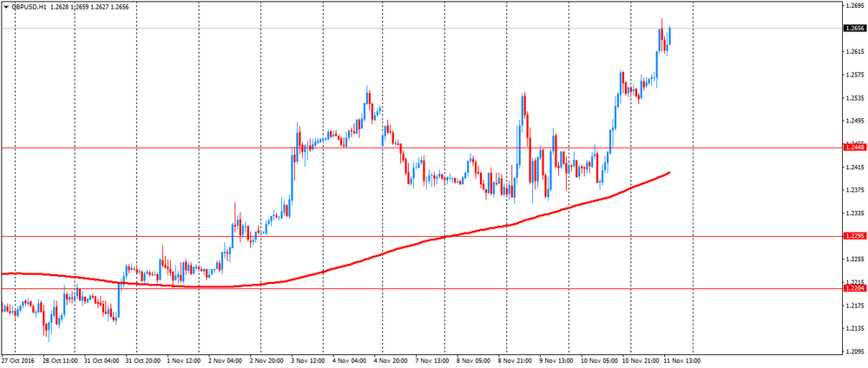This screenshot has height=368, width=868.
Task: Select the red price label 1.2204
Action: pos(853,288)
